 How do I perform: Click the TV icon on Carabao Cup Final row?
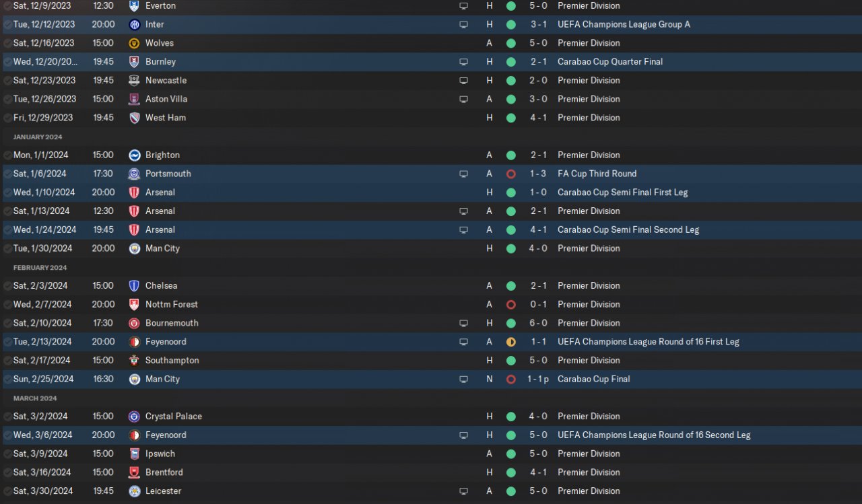pos(463,379)
